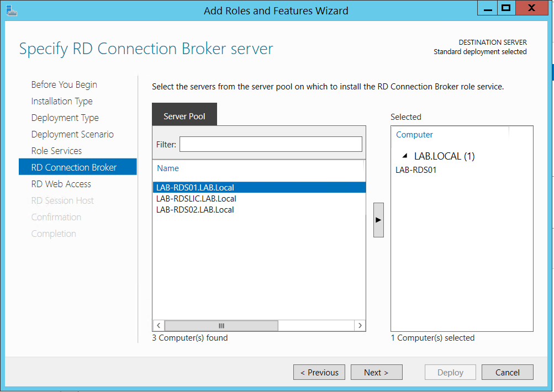Image resolution: width=554 pixels, height=392 pixels.
Task: Go to the Before You Begin step
Action: (64, 84)
